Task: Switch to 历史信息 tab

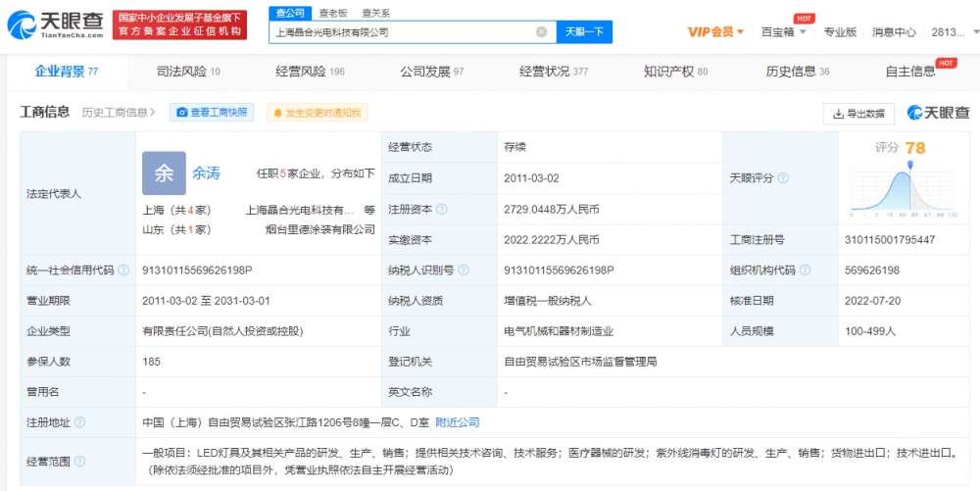Action: tap(798, 72)
